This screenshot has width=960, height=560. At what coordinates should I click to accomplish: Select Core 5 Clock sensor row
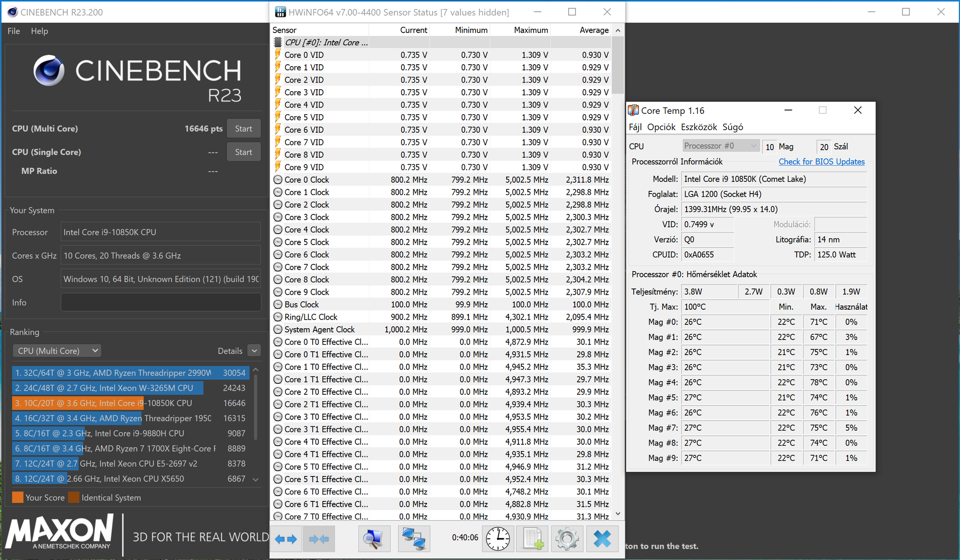(441, 242)
